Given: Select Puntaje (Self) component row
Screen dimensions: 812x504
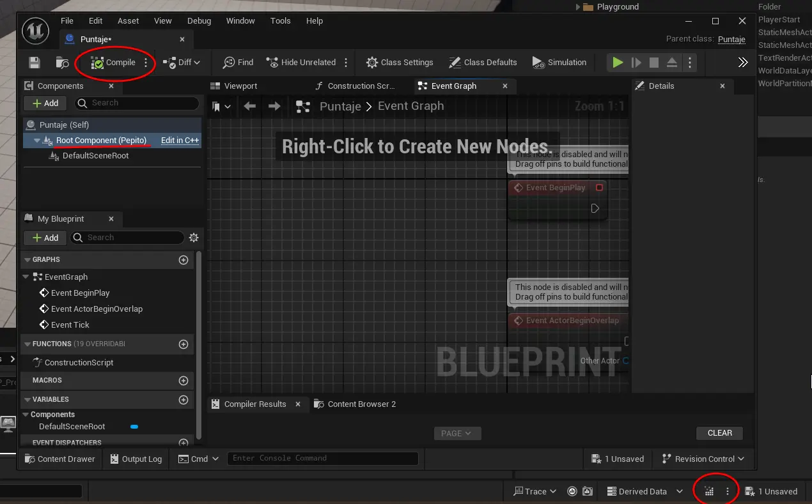Looking at the screenshot, I should click(112, 125).
